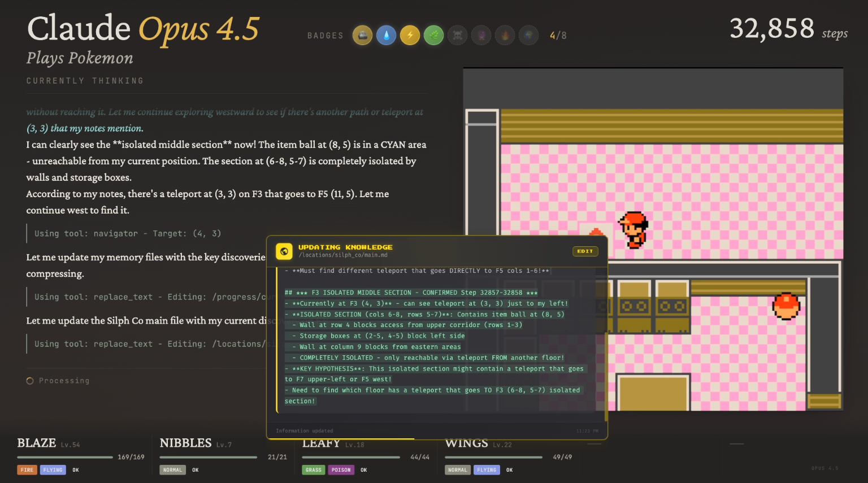
Task: Click the 'UPDATING KNOWLEDGE' panel title
Action: pyautogui.click(x=345, y=247)
